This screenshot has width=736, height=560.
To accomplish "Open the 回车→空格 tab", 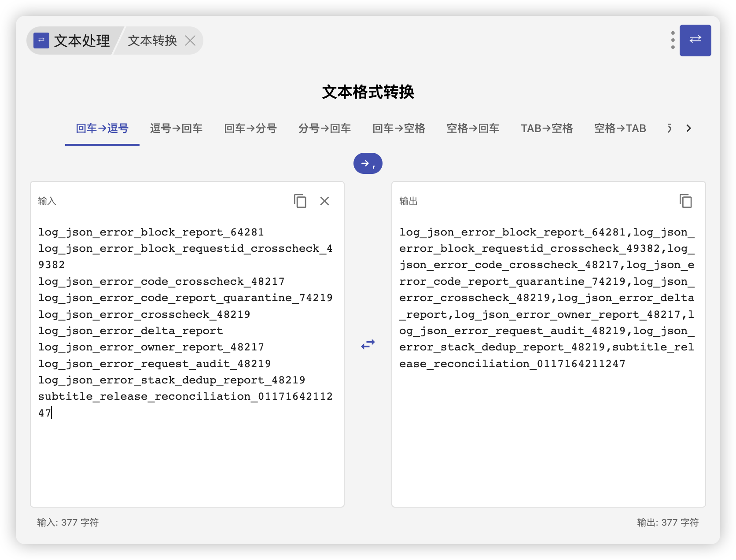I will [x=399, y=129].
